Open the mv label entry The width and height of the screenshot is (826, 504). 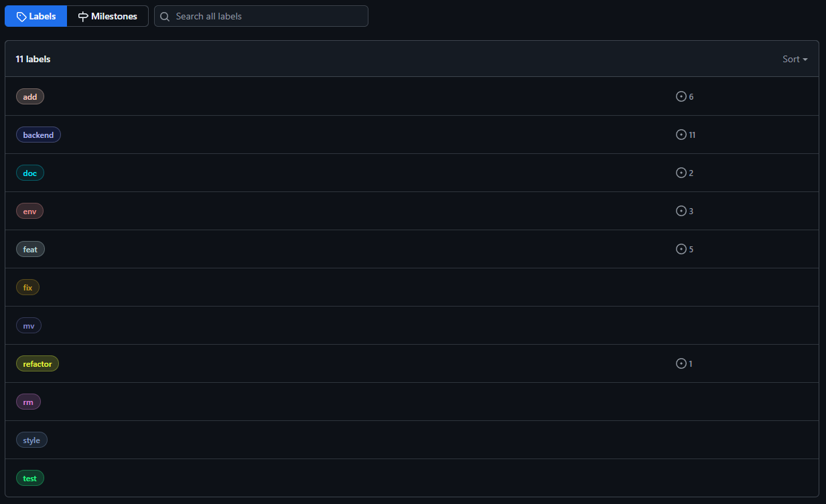28,325
